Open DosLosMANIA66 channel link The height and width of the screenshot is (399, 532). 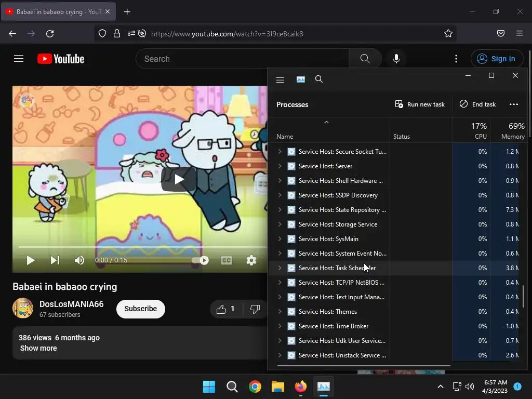71,304
